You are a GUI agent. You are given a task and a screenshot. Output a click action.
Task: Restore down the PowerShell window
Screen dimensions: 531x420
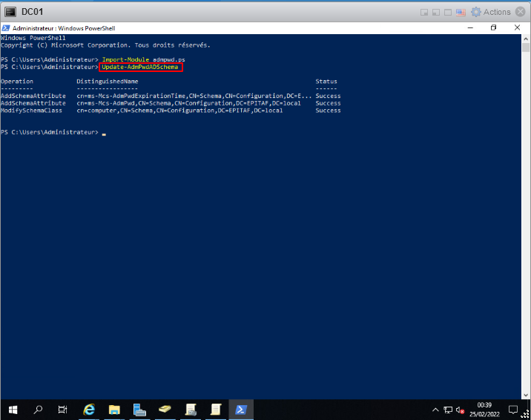494,27
